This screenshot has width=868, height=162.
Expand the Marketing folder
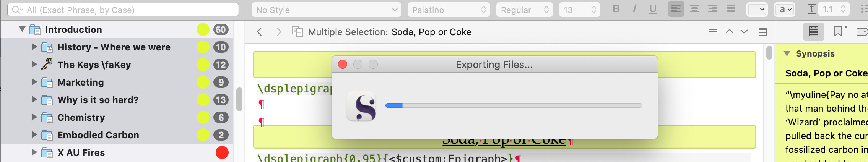(x=34, y=82)
